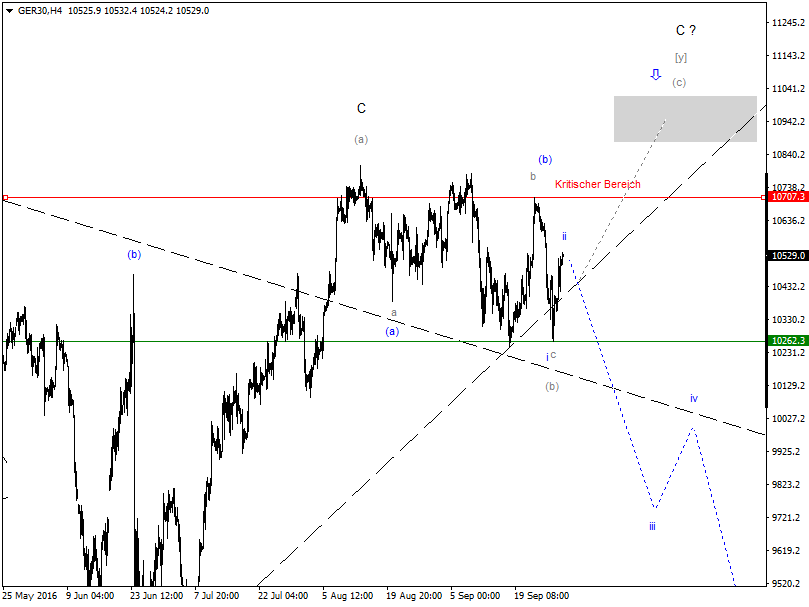Image resolution: width=809 pixels, height=607 pixels.
Task: Click the '[y]' gray wave label
Action: 682,56
